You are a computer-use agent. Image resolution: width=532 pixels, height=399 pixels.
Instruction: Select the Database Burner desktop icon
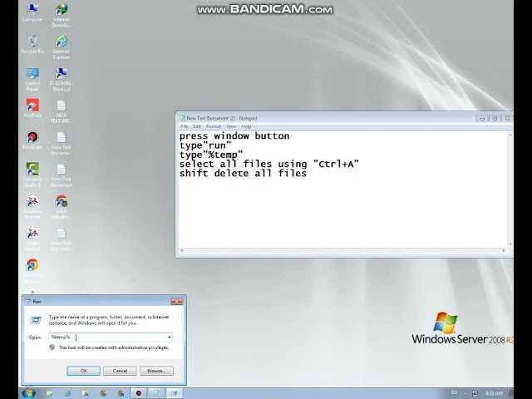click(32, 207)
